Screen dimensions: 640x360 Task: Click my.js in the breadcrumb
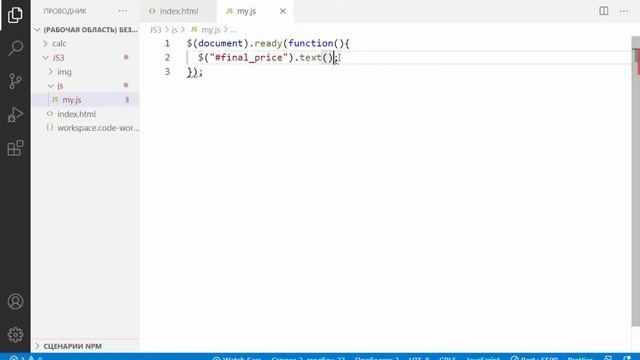tap(211, 30)
